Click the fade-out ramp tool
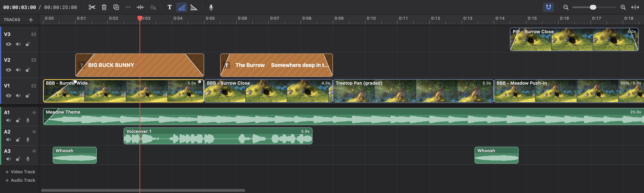Viewport: 644px width, 193px height. tap(194, 7)
